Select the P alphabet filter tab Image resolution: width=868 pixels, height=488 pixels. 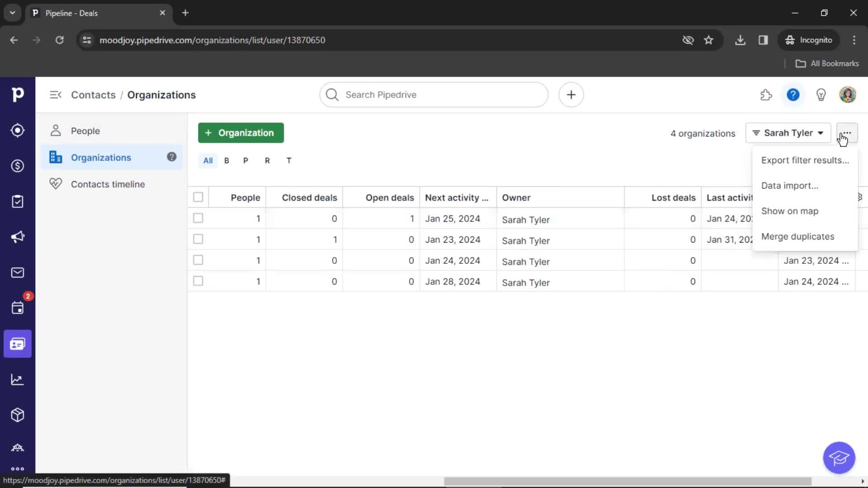click(x=245, y=160)
